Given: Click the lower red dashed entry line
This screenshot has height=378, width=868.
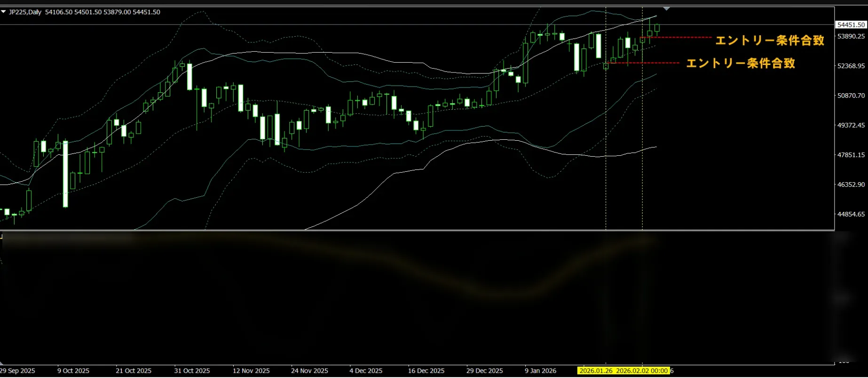Looking at the screenshot, I should pos(643,63).
